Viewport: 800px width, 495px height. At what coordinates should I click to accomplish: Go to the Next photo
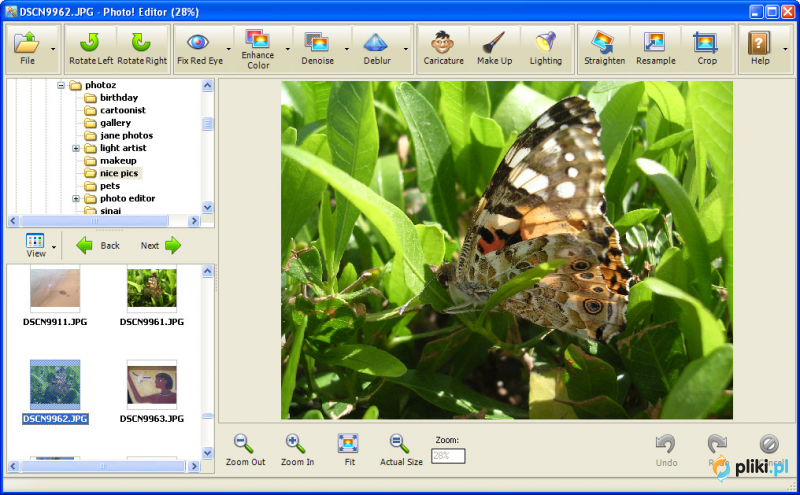[161, 246]
